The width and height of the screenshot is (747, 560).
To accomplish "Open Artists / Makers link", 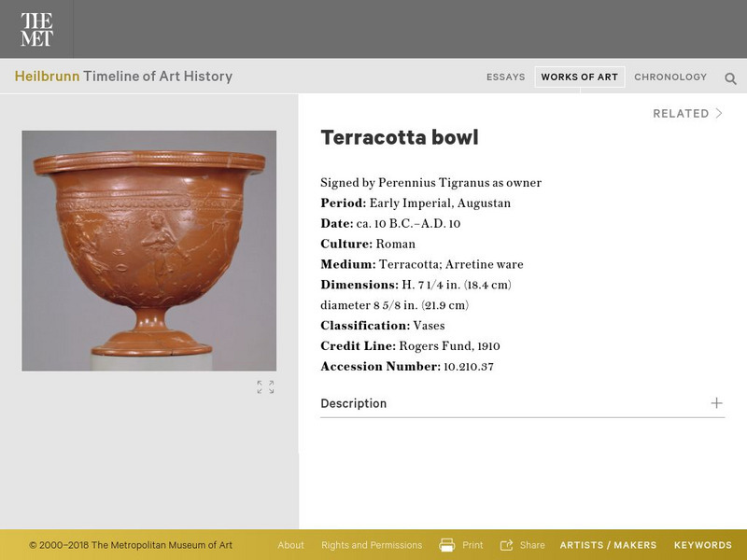I will tap(608, 545).
